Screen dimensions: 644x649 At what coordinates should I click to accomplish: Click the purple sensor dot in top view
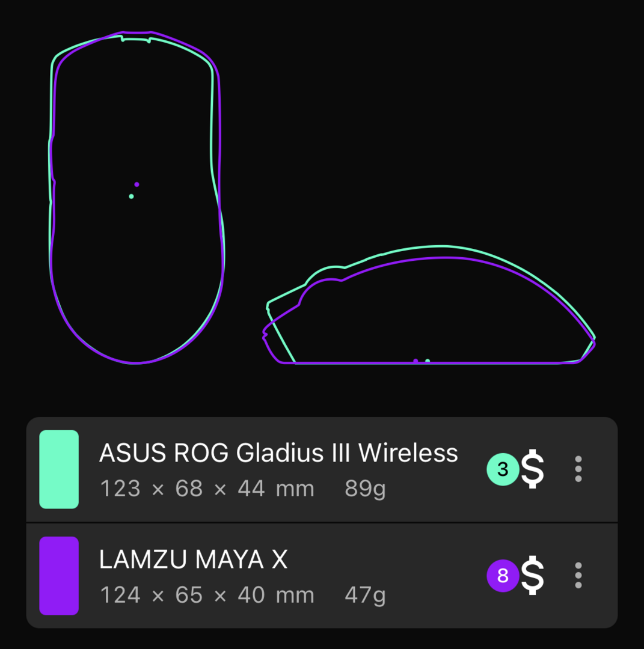tap(136, 184)
